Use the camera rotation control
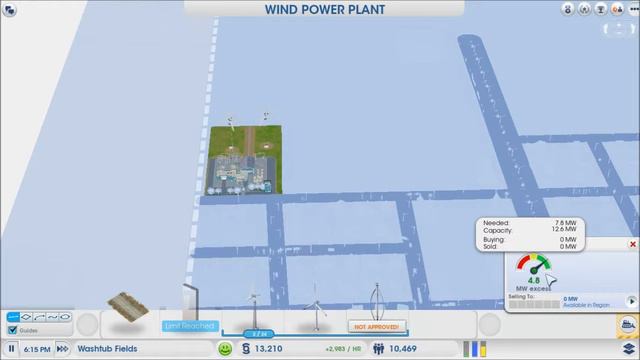Image resolution: width=640 pixels, height=360 pixels. click(619, 29)
